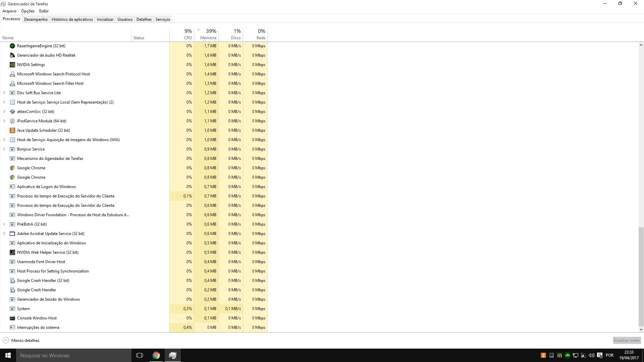
Task: Click the Task Manager taskbar icon
Action: [x=173, y=355]
